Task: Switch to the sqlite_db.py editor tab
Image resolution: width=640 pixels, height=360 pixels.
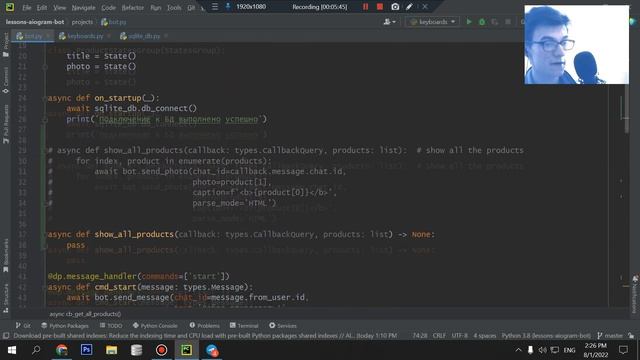Action: tap(144, 36)
